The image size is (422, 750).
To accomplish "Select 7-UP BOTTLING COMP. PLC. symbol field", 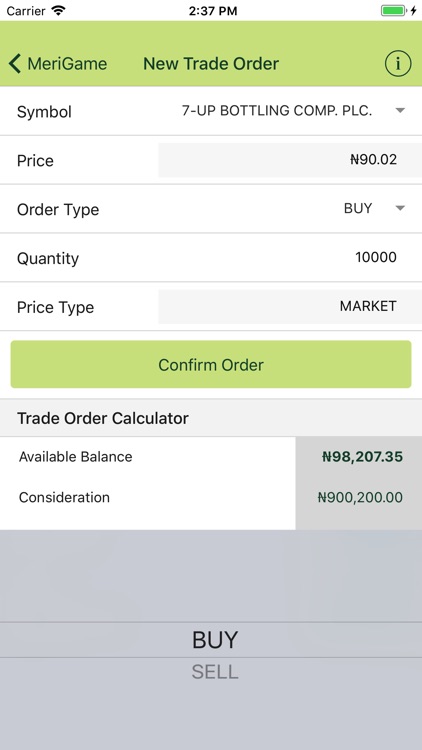I will (x=277, y=110).
